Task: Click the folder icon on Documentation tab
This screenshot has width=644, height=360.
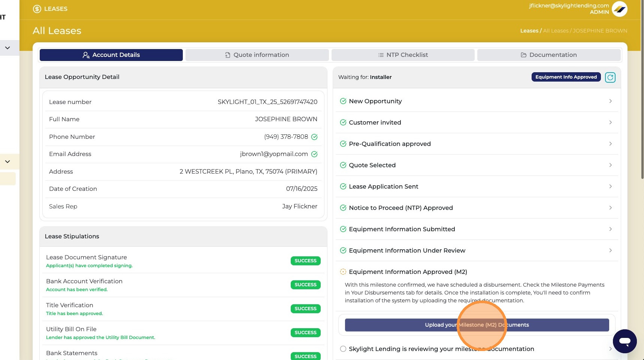Action: pos(523,55)
